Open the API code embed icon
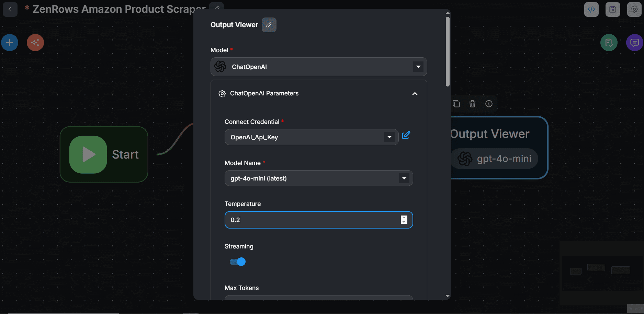The image size is (644, 314). point(591,9)
